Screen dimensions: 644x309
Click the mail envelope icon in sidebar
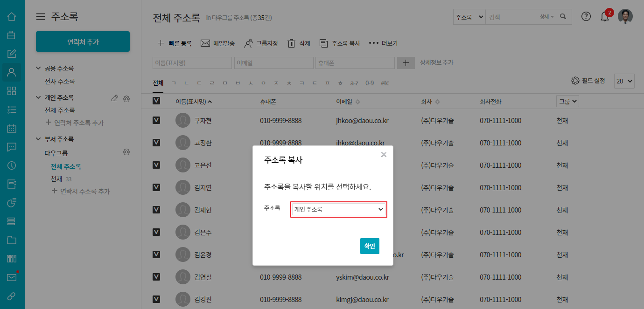click(x=12, y=277)
